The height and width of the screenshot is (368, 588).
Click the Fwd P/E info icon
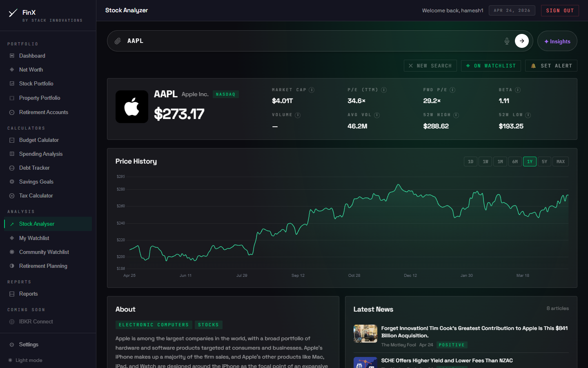[452, 90]
